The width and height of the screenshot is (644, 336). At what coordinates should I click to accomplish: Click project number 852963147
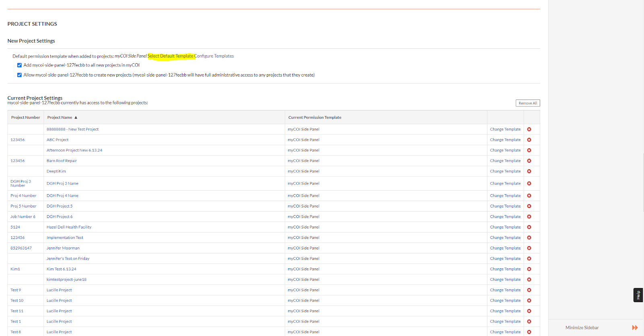pos(21,248)
